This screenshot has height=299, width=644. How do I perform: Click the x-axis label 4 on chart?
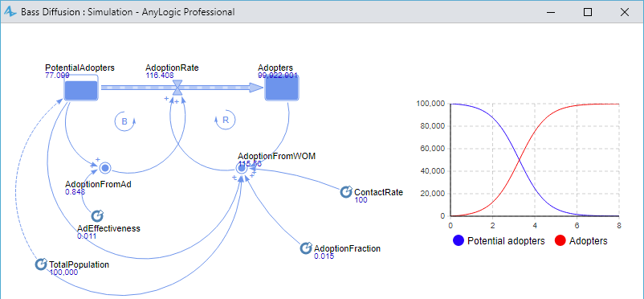[535, 225]
